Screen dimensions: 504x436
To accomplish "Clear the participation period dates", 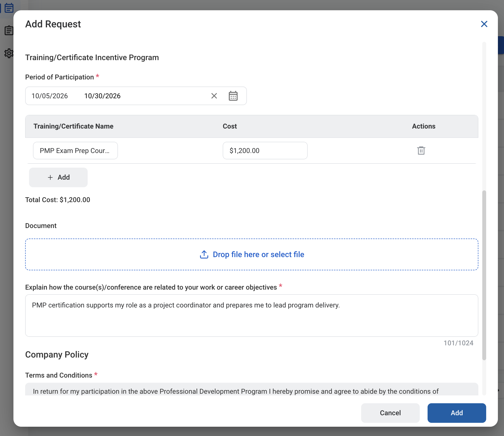I will pos(214,96).
